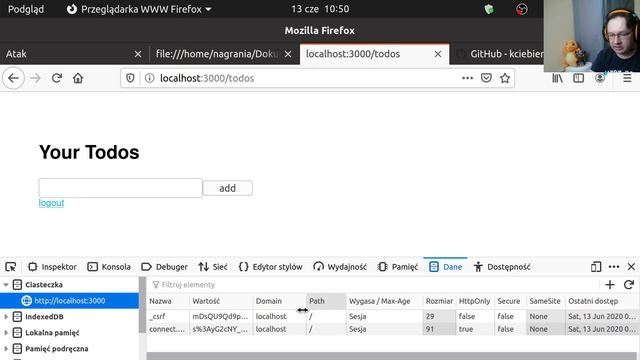Open the Edytor stylów tab
This screenshot has width=640, height=360.
click(x=270, y=267)
